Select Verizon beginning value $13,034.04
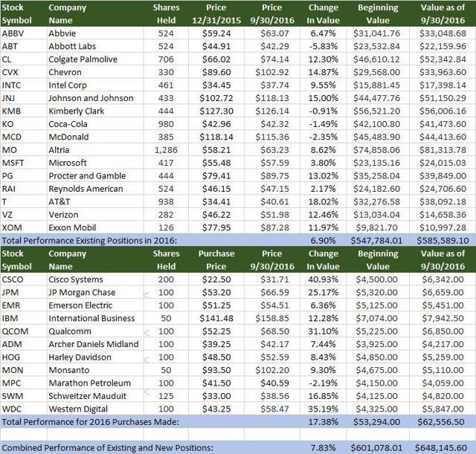476x454 pixels. tap(378, 215)
